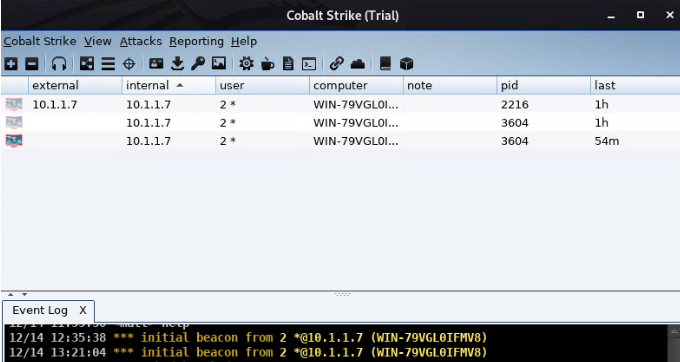This screenshot has width=680, height=362.
Task: Open credentials via ID card icon
Action: pos(156,64)
